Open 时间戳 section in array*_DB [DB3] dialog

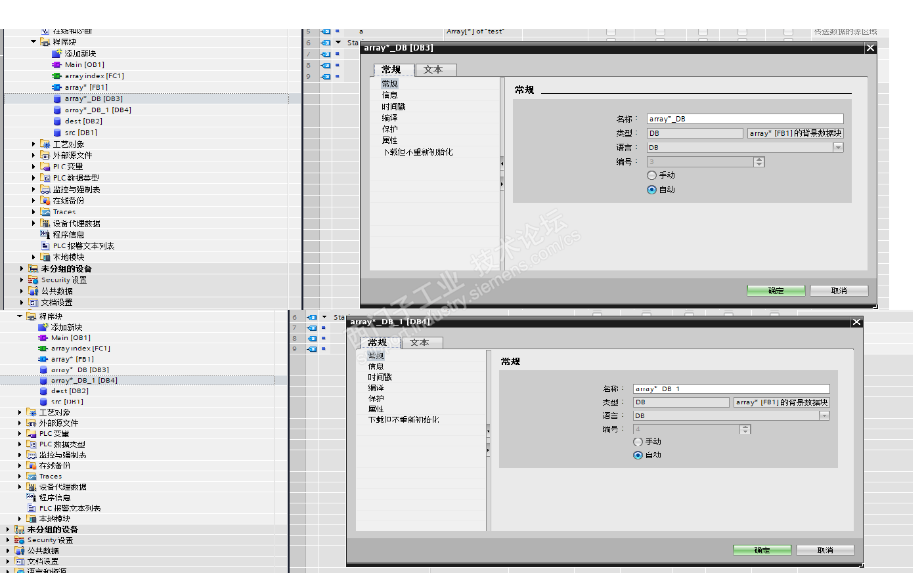[x=394, y=106]
